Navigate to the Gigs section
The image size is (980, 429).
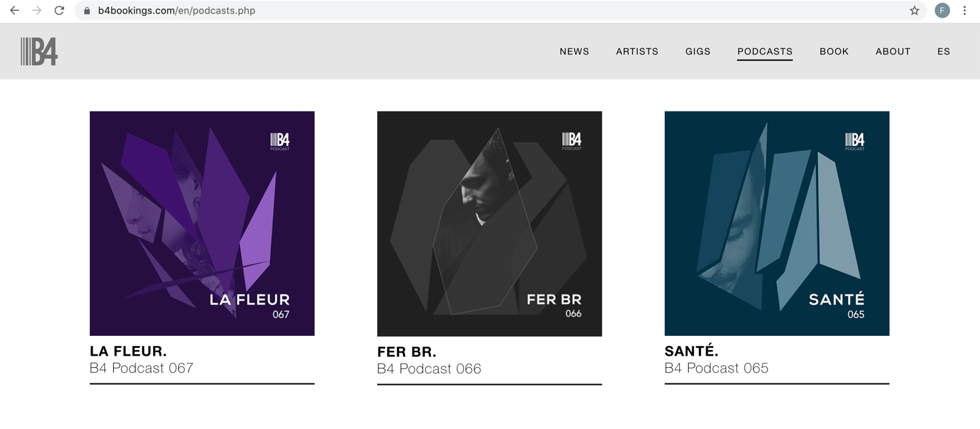pyautogui.click(x=698, y=52)
